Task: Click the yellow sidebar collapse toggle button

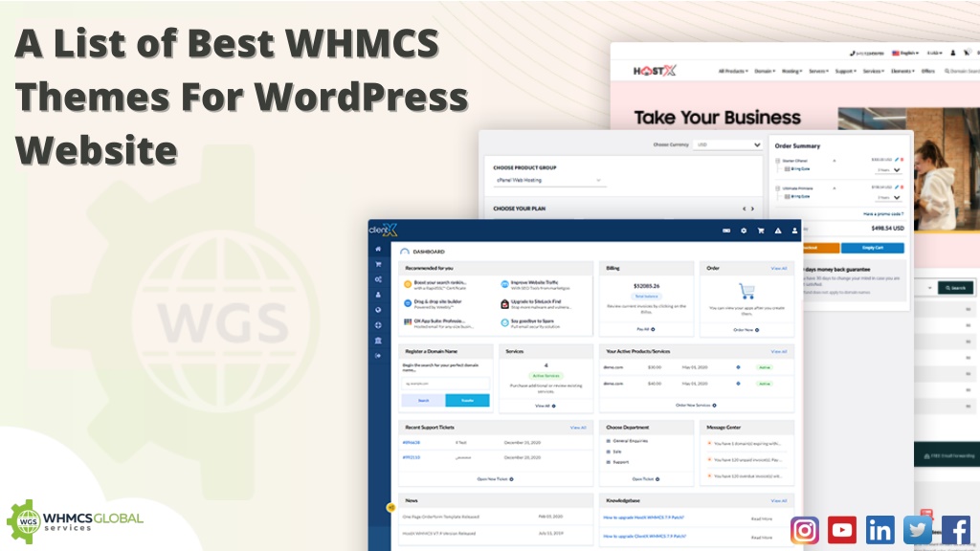Action: [x=391, y=507]
